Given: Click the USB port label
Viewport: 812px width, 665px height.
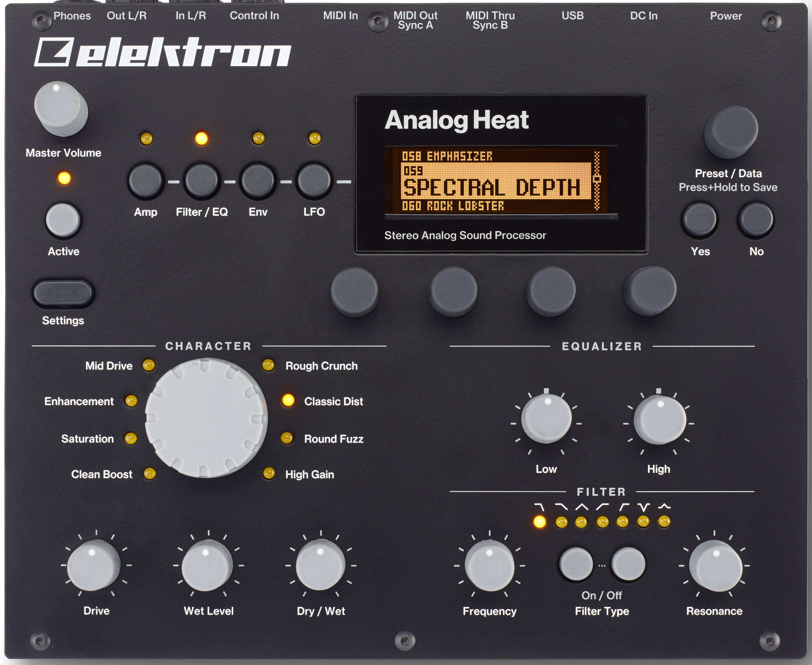Looking at the screenshot, I should (572, 16).
